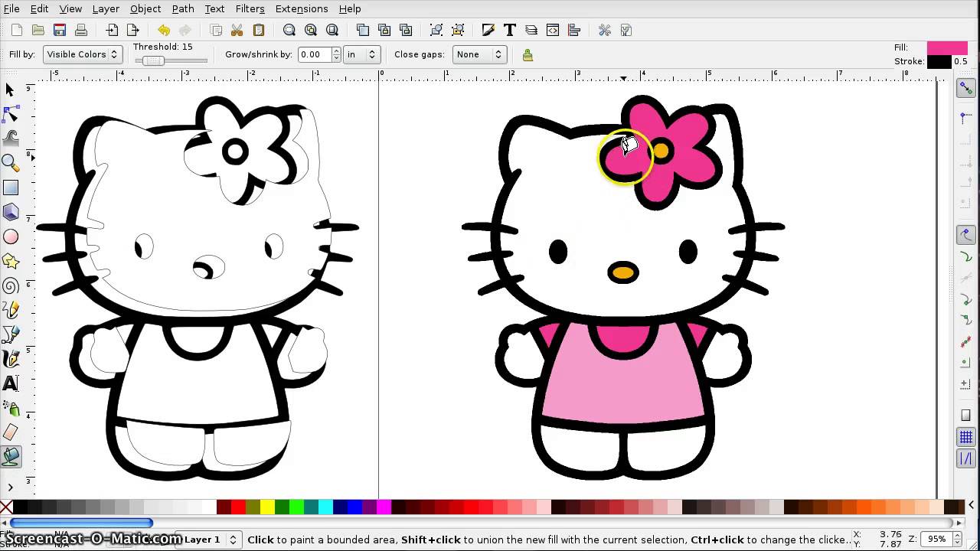Choose the Eraser tool
The width and height of the screenshot is (980, 551).
11,432
